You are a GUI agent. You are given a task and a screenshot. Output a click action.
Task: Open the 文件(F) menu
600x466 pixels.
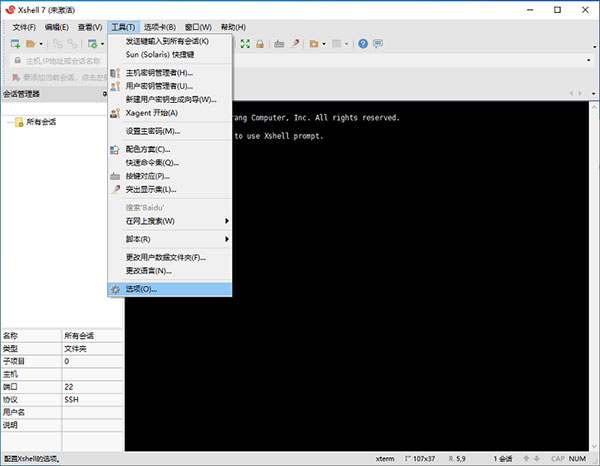24,27
